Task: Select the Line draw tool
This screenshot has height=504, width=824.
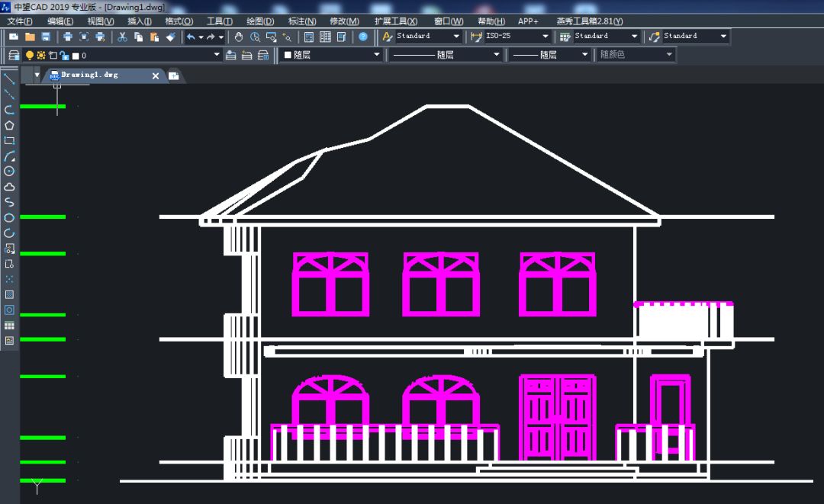Action: pyautogui.click(x=9, y=79)
